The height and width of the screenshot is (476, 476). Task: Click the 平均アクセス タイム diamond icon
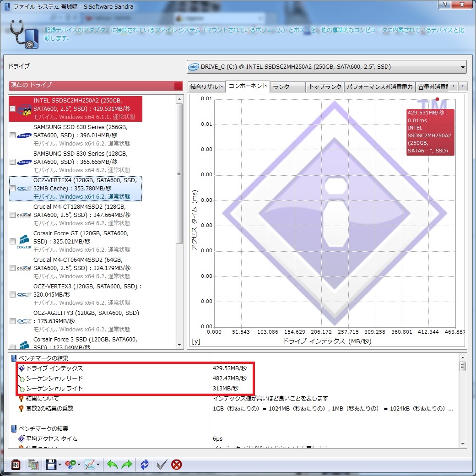click(21, 438)
